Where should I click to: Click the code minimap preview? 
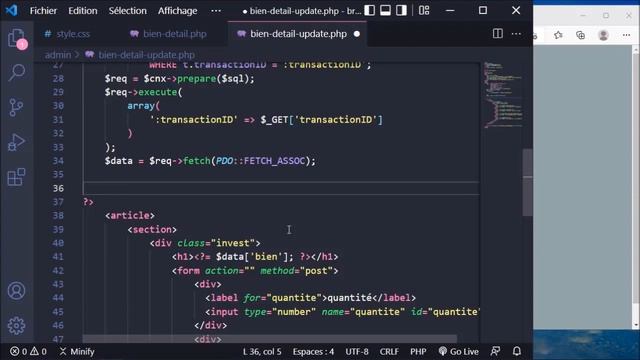502,95
